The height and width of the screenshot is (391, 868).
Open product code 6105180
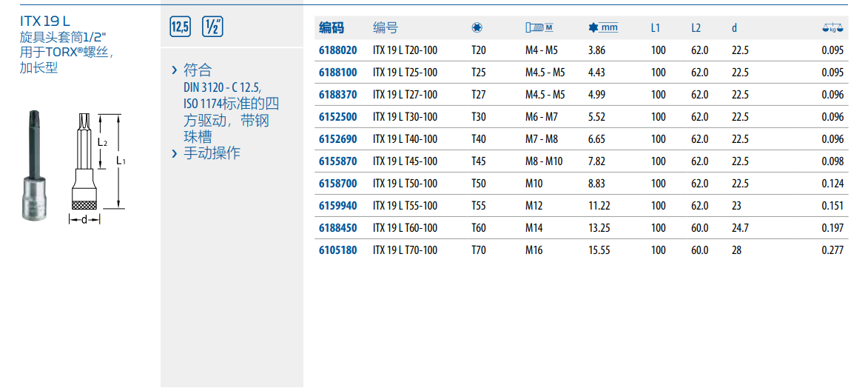pos(337,250)
